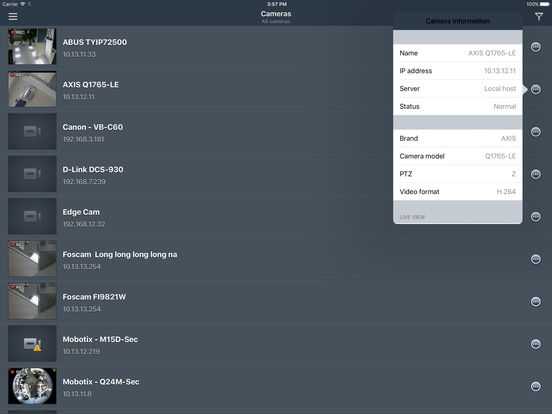Tap the Status Normal row
Screen dimensions: 552x414
tap(458, 106)
